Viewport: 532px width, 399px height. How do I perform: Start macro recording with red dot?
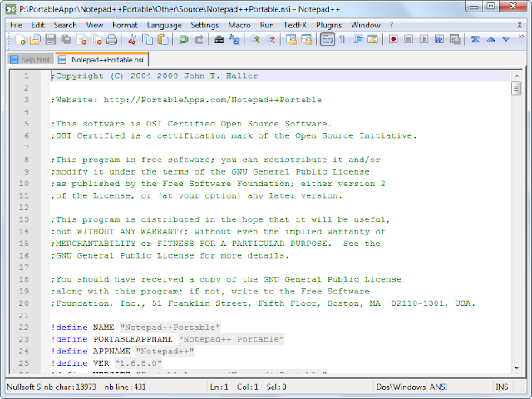(393, 39)
